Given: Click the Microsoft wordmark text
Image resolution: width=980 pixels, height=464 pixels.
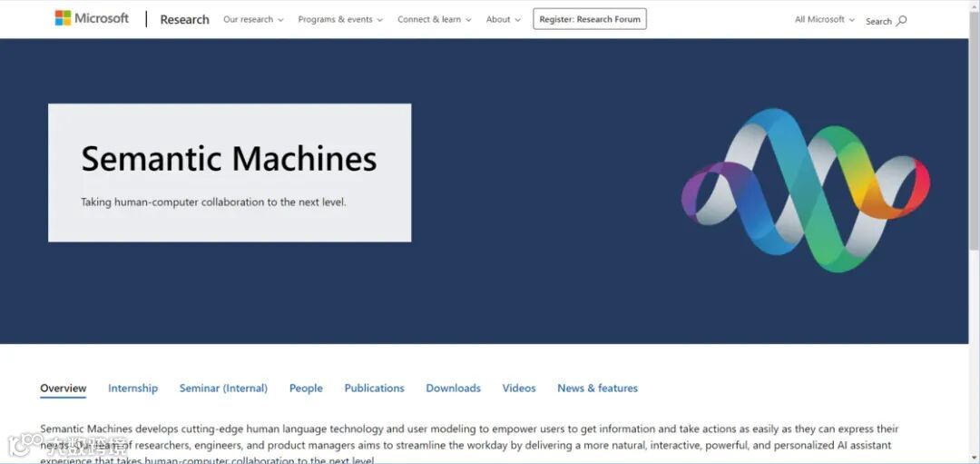Looking at the screenshot, I should tap(102, 18).
